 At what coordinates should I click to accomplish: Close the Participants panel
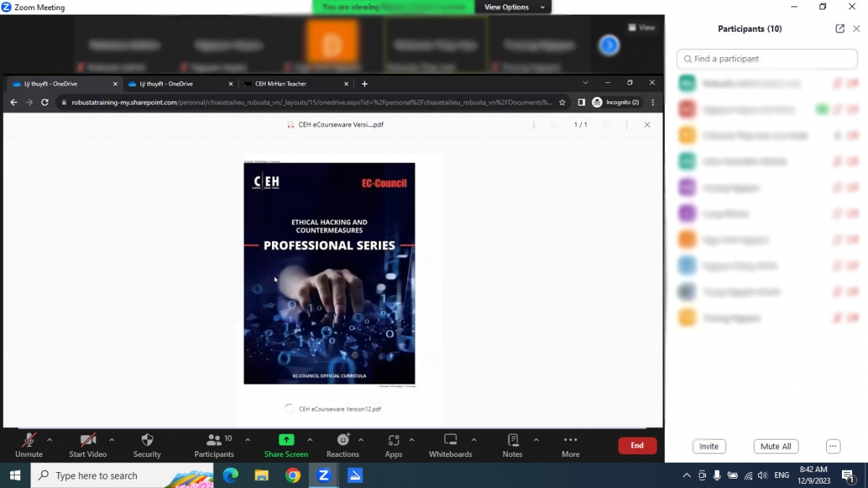856,29
